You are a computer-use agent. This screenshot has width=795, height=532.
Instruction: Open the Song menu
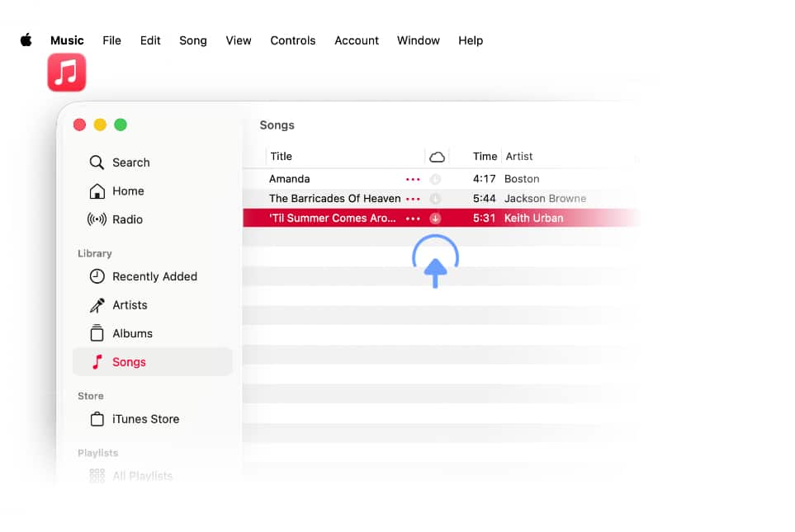(x=193, y=40)
